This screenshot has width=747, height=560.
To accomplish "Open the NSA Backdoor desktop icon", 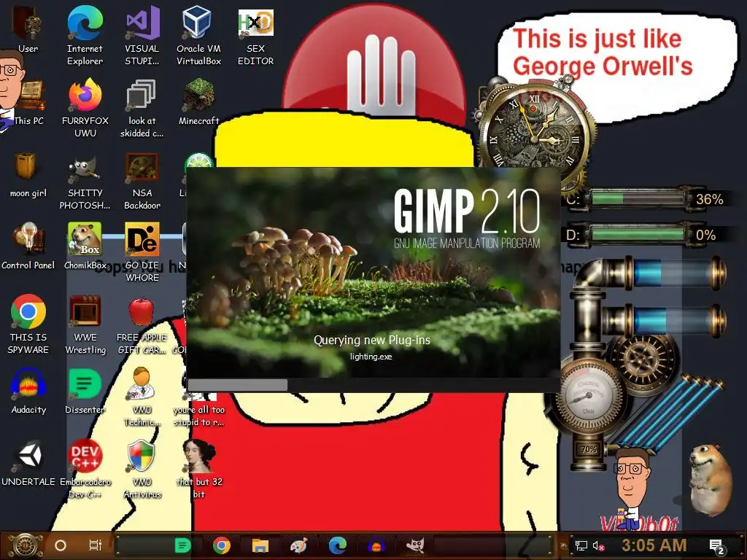I will click(x=142, y=181).
